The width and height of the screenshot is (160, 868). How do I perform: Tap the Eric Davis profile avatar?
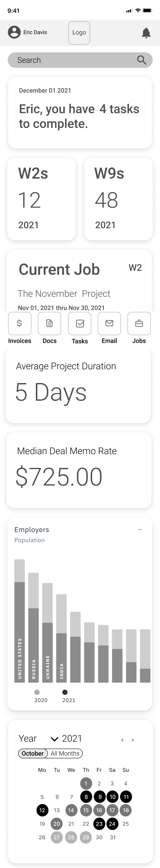(x=14, y=32)
